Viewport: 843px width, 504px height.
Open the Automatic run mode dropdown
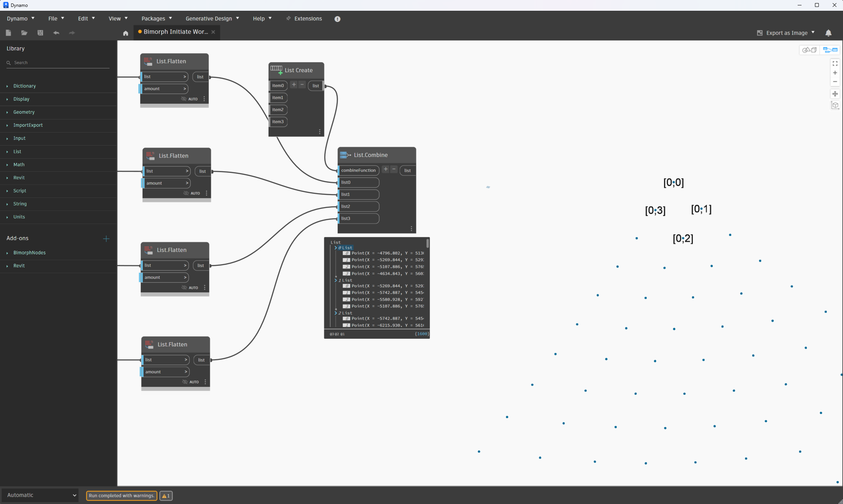pyautogui.click(x=40, y=495)
